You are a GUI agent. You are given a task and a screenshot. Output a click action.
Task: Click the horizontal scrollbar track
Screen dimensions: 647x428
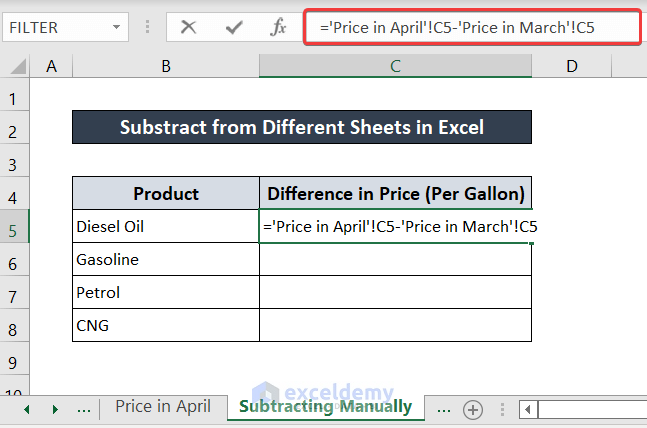click(595, 409)
